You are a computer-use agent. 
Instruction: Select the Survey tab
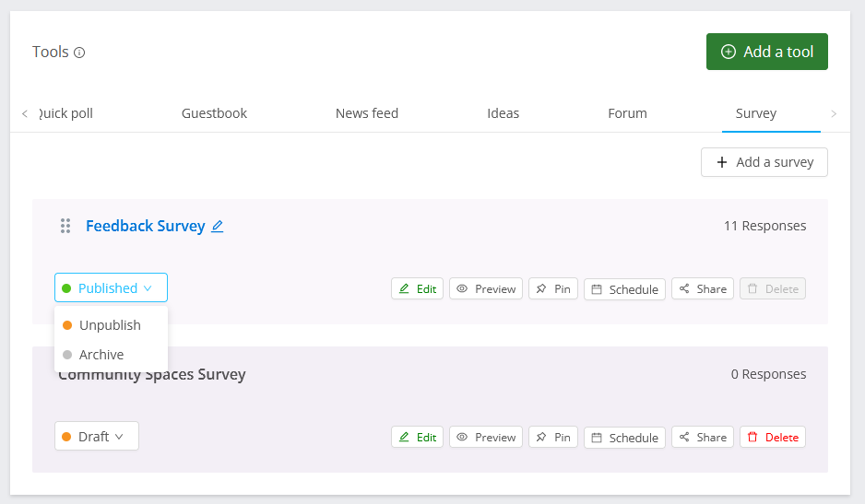tap(756, 113)
